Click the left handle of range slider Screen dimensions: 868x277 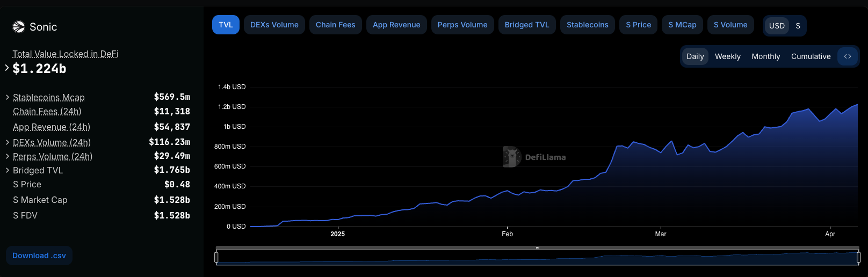[x=216, y=258]
